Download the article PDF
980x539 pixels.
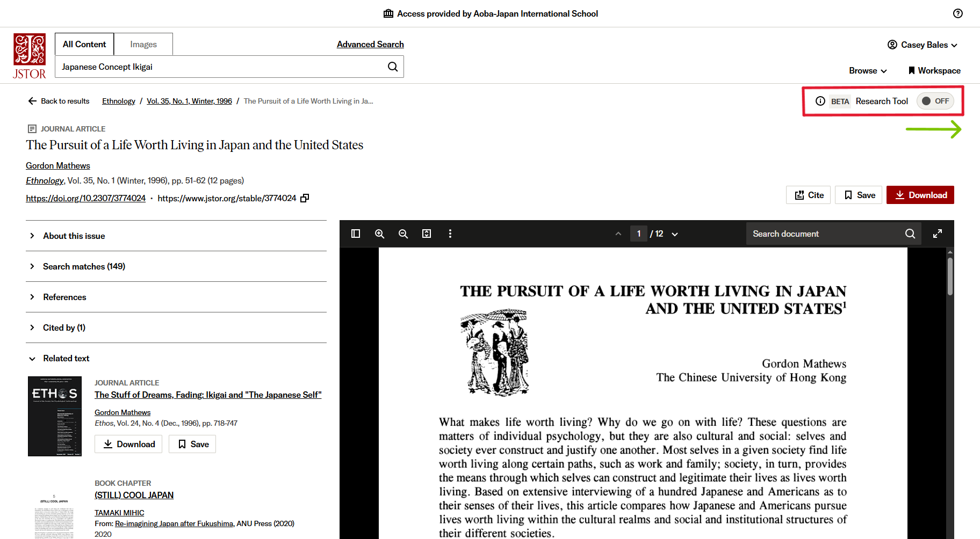(920, 195)
